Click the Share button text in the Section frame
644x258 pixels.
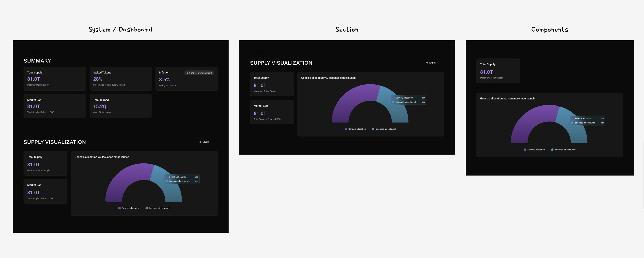click(432, 63)
